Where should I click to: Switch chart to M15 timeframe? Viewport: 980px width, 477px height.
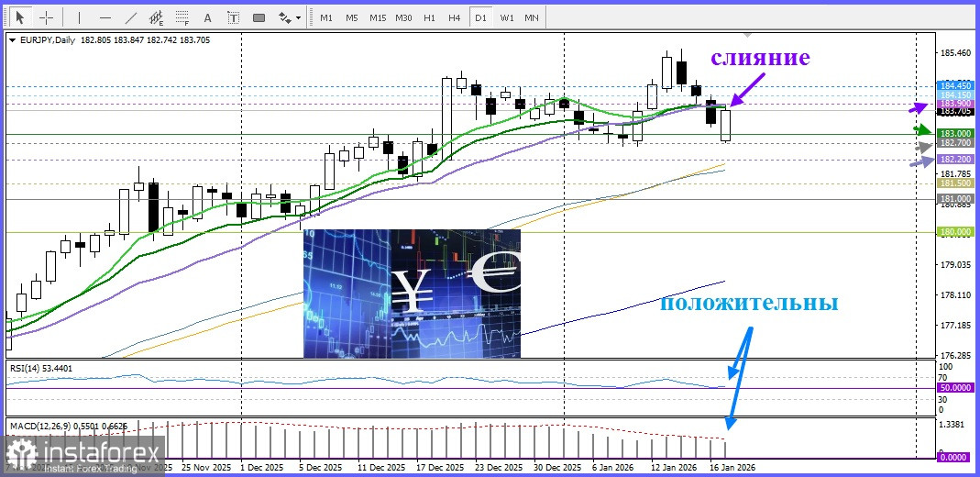378,17
